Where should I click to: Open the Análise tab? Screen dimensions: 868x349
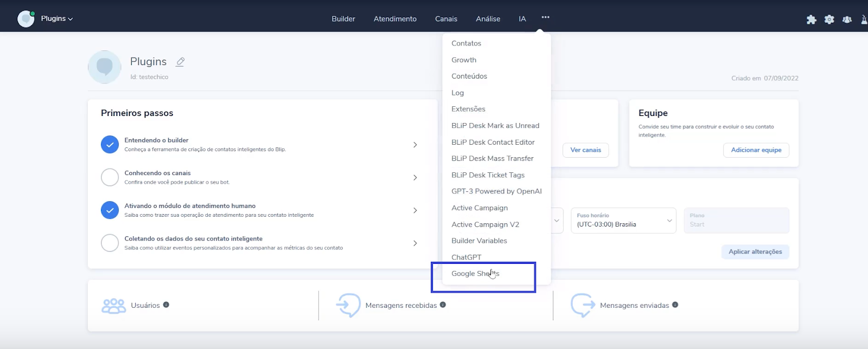[488, 18]
